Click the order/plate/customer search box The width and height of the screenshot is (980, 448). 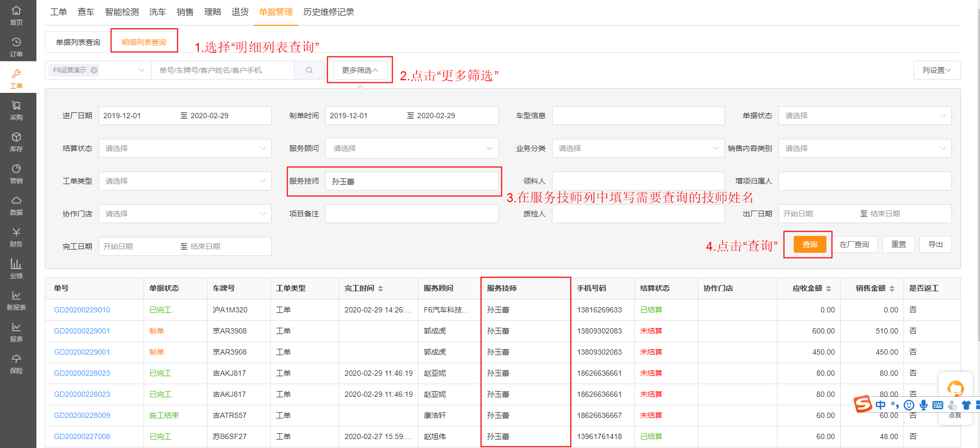click(x=223, y=70)
